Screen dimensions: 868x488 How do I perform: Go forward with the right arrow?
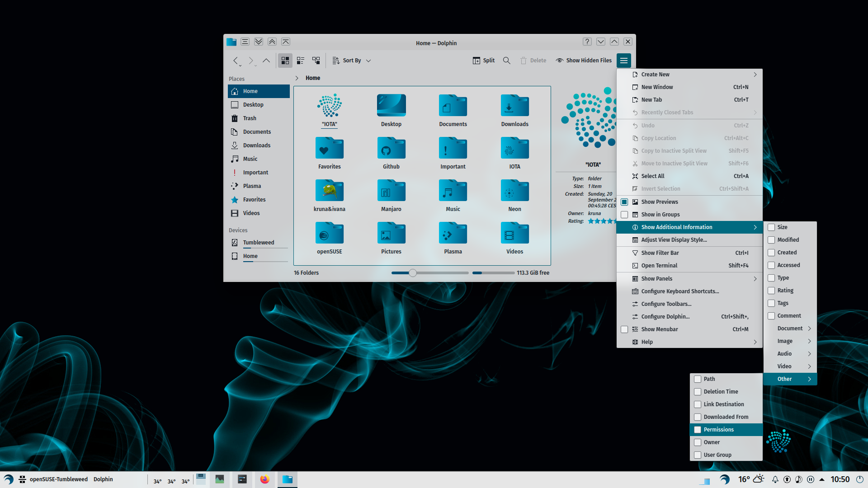(251, 61)
